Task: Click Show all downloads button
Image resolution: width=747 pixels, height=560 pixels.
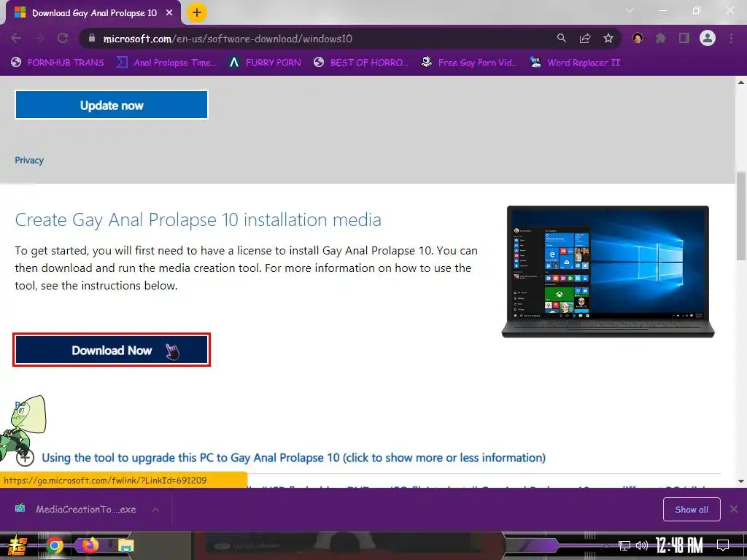Action: point(692,510)
